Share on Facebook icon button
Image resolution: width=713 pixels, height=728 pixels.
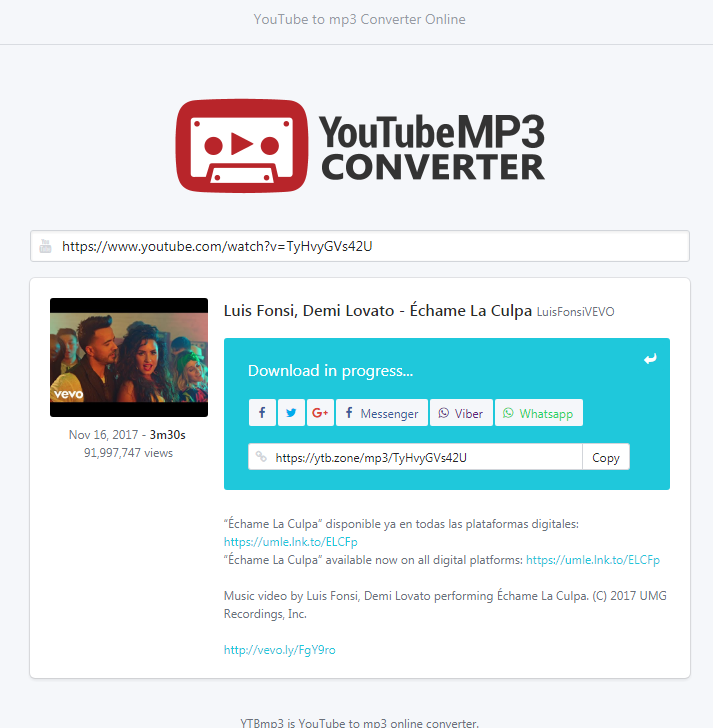pyautogui.click(x=262, y=412)
